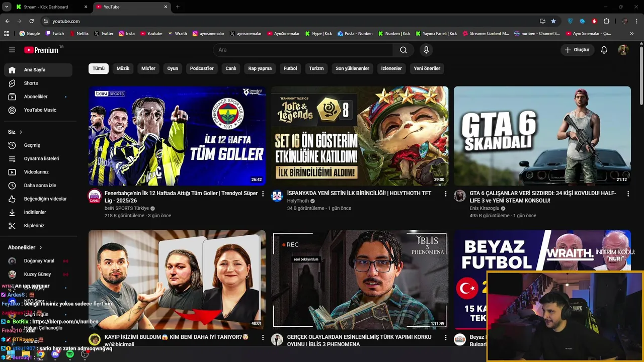Start voice search with microphone icon
The image size is (644, 362).
426,50
